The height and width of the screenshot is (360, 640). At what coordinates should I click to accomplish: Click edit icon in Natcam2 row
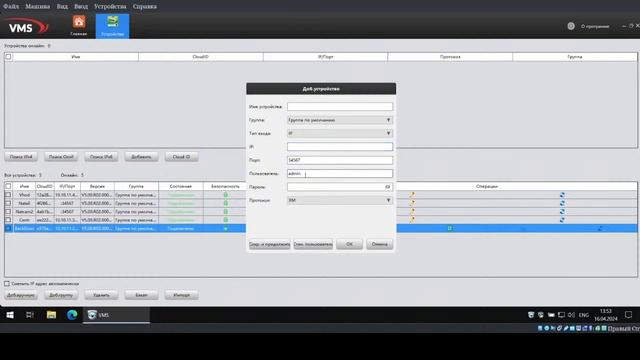(412, 211)
